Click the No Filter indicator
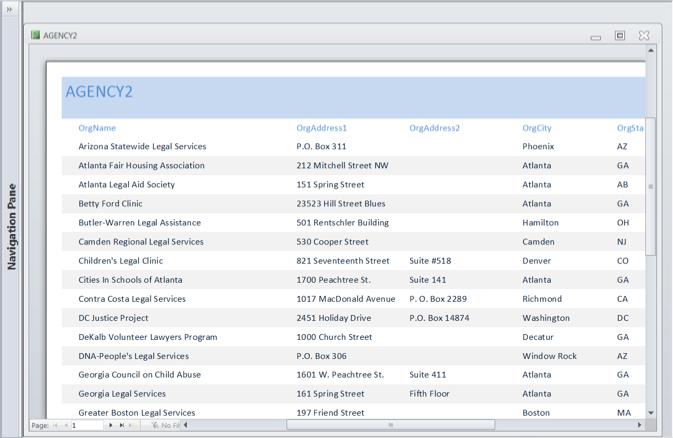The image size is (673, 438). click(166, 425)
